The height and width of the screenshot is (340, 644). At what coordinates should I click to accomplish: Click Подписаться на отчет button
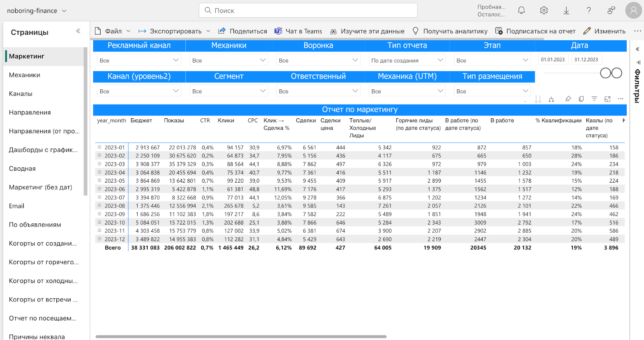coord(535,31)
